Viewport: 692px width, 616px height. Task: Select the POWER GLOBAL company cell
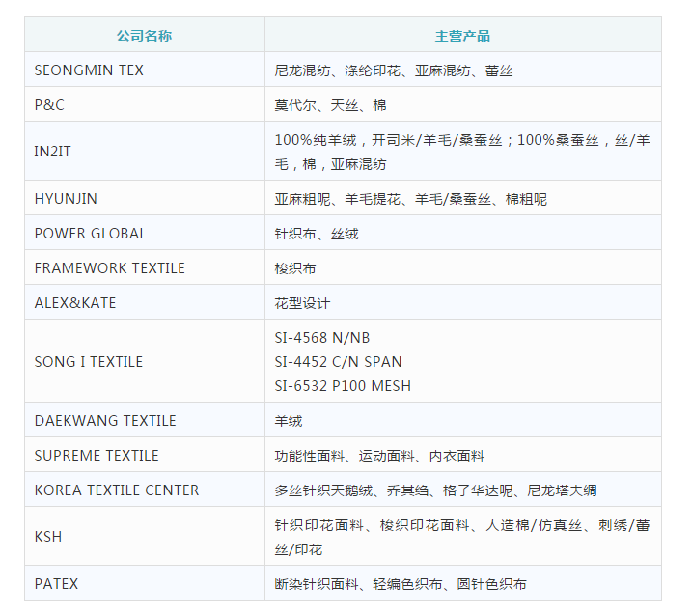coord(145,233)
